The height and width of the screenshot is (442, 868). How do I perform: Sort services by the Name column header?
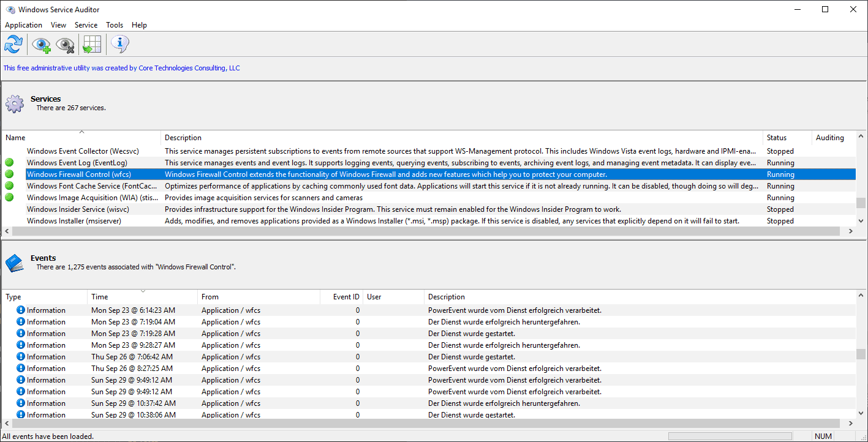click(81, 138)
